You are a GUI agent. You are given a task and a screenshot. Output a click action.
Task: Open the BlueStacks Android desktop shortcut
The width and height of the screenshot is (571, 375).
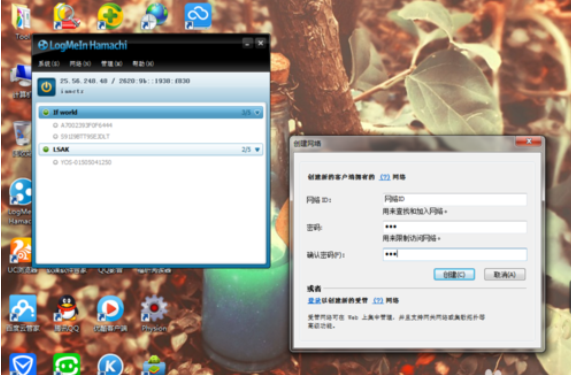point(154,365)
